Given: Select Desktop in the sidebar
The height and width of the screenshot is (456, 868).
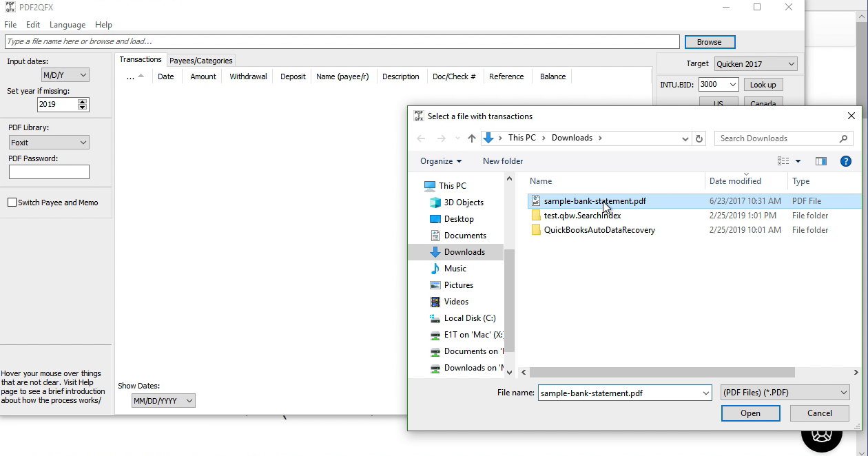Looking at the screenshot, I should (459, 219).
